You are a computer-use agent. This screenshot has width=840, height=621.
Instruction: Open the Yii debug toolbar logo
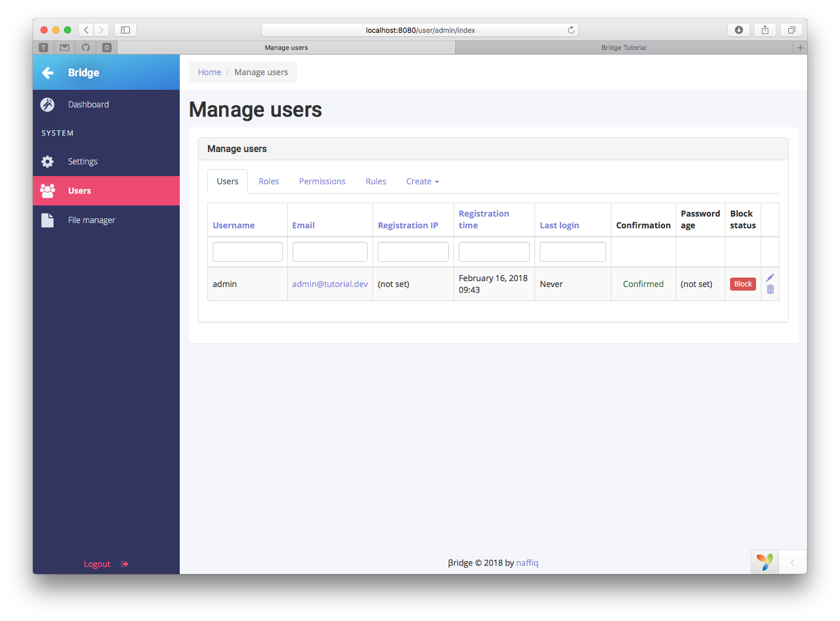tap(765, 562)
